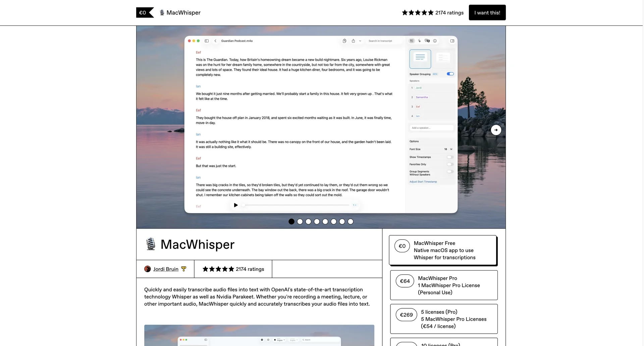This screenshot has height=346, width=644.
Task: Select the second carousel dot
Action: click(x=300, y=221)
